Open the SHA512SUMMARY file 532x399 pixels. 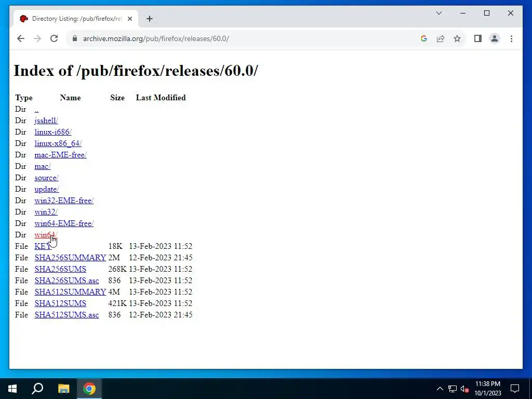coord(70,292)
